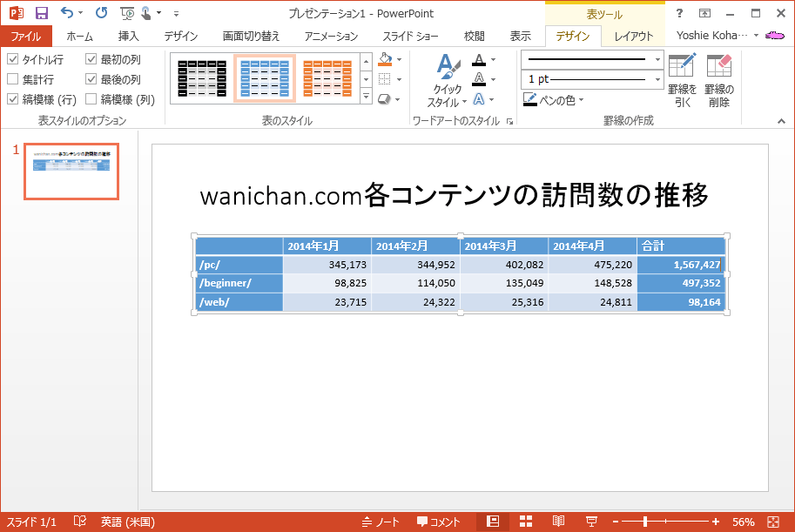Enable the 集計行 checkbox

point(13,79)
